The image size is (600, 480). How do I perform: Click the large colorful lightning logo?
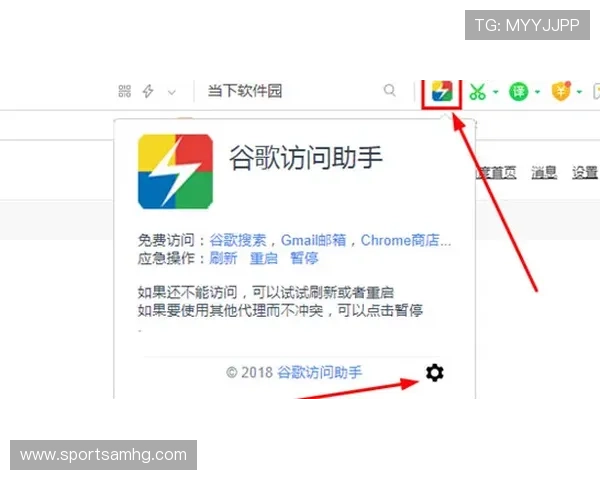click(175, 171)
